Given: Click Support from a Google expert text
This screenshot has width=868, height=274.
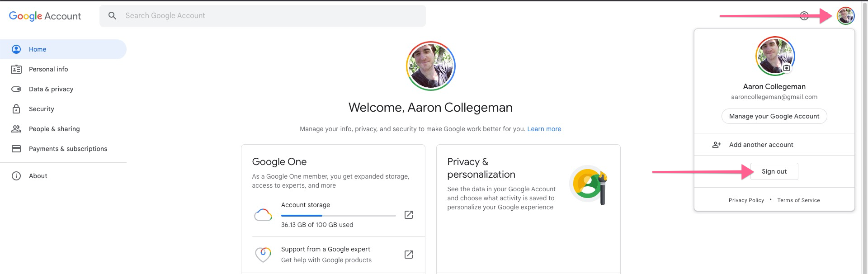Looking at the screenshot, I should coord(325,249).
